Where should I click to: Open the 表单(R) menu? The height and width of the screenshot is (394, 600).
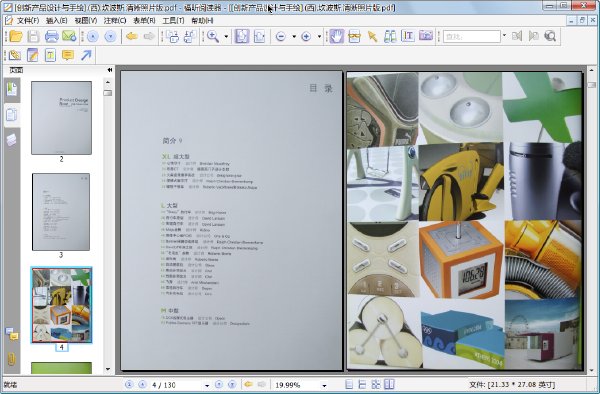[144, 21]
